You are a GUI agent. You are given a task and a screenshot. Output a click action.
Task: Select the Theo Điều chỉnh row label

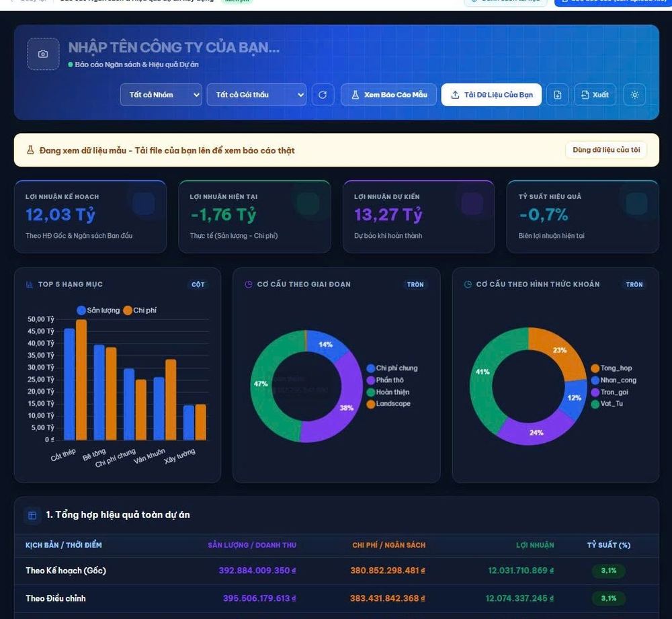[x=56, y=598]
